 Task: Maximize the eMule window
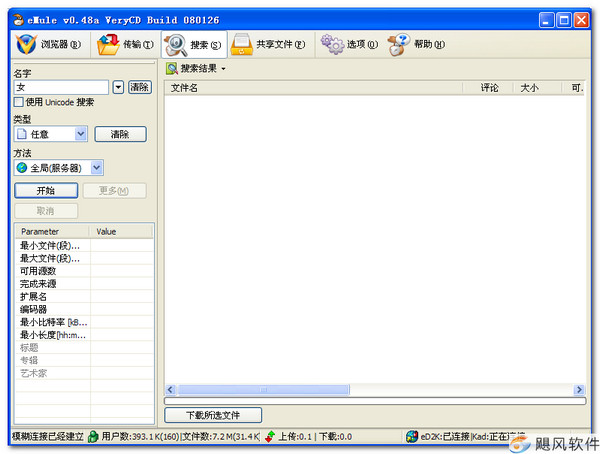[x=564, y=20]
